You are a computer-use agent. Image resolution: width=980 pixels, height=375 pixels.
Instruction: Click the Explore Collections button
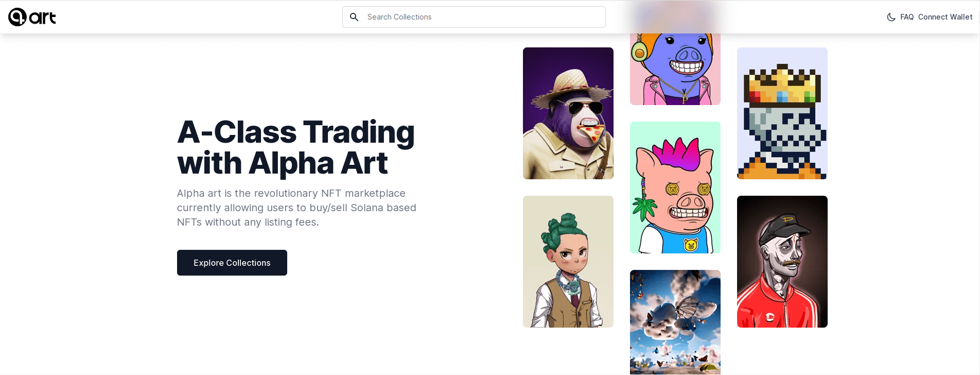(x=232, y=263)
